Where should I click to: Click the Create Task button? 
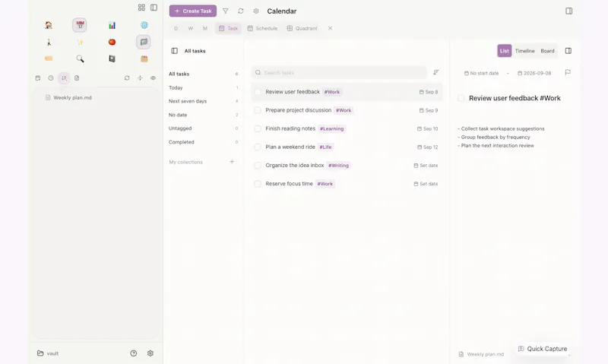tap(193, 11)
